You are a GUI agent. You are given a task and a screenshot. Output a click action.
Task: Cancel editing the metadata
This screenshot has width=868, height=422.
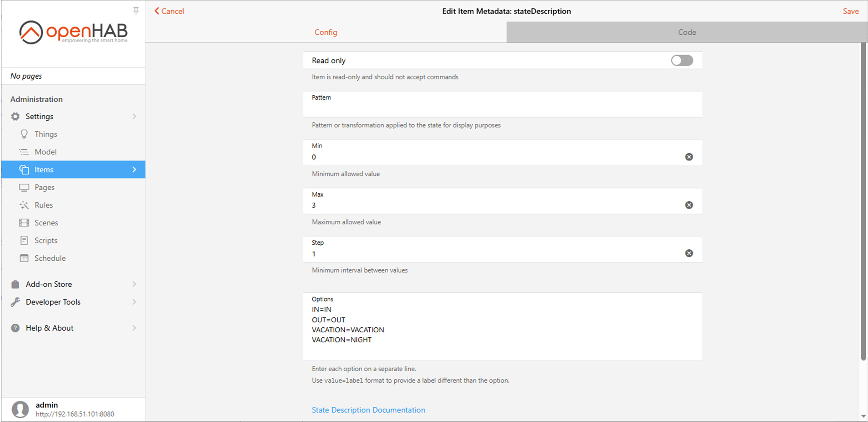coord(169,11)
